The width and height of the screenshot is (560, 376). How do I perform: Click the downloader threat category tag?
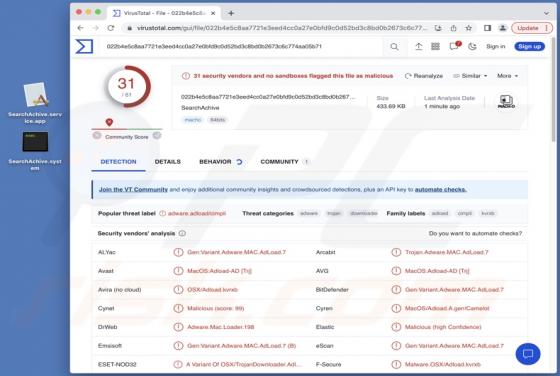(x=364, y=213)
